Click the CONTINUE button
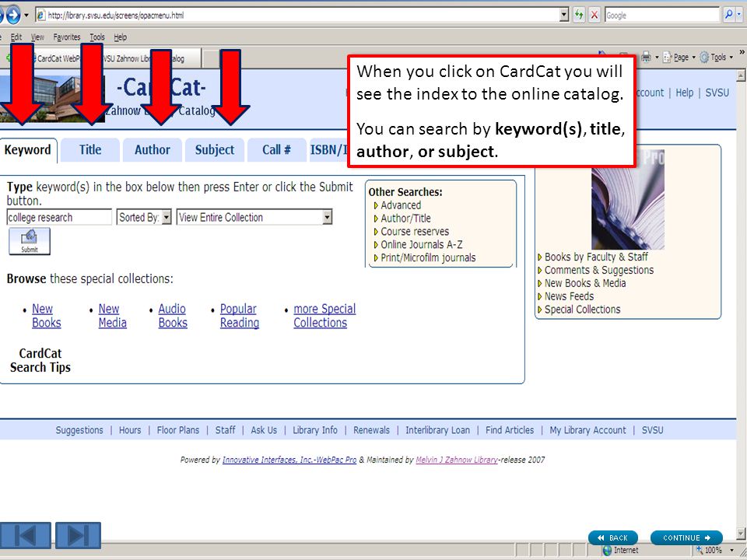 [686, 537]
